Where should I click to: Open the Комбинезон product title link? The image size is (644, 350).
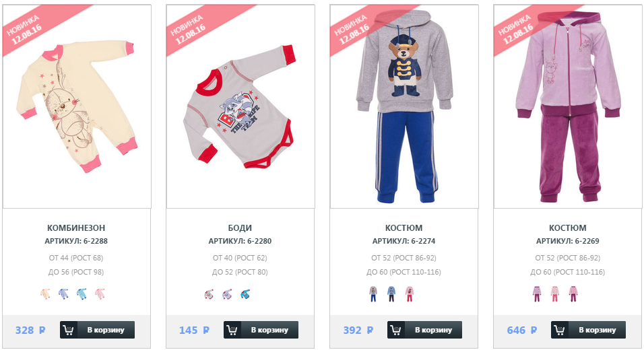pyautogui.click(x=76, y=228)
